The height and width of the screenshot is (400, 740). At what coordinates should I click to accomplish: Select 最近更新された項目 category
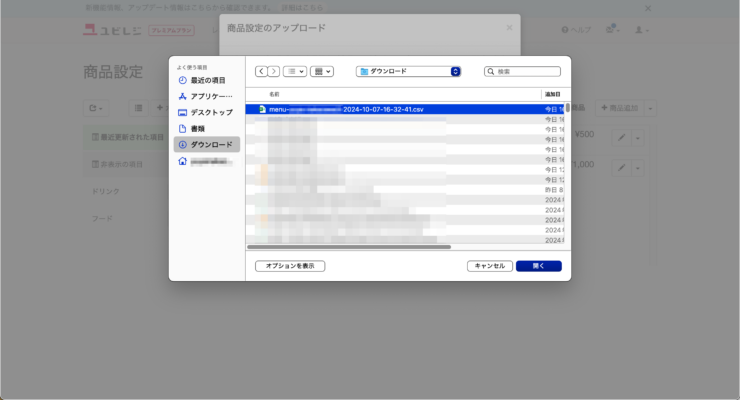pos(127,137)
